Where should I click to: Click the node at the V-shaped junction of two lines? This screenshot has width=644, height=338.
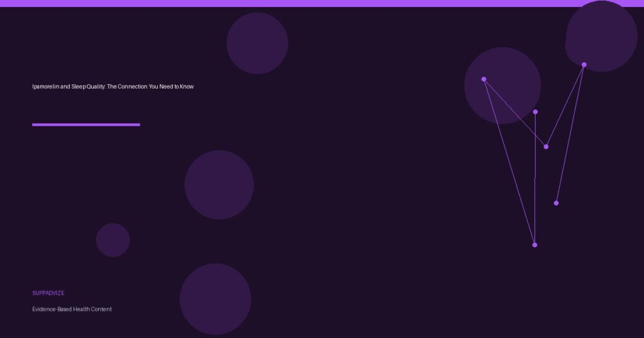pyautogui.click(x=546, y=147)
